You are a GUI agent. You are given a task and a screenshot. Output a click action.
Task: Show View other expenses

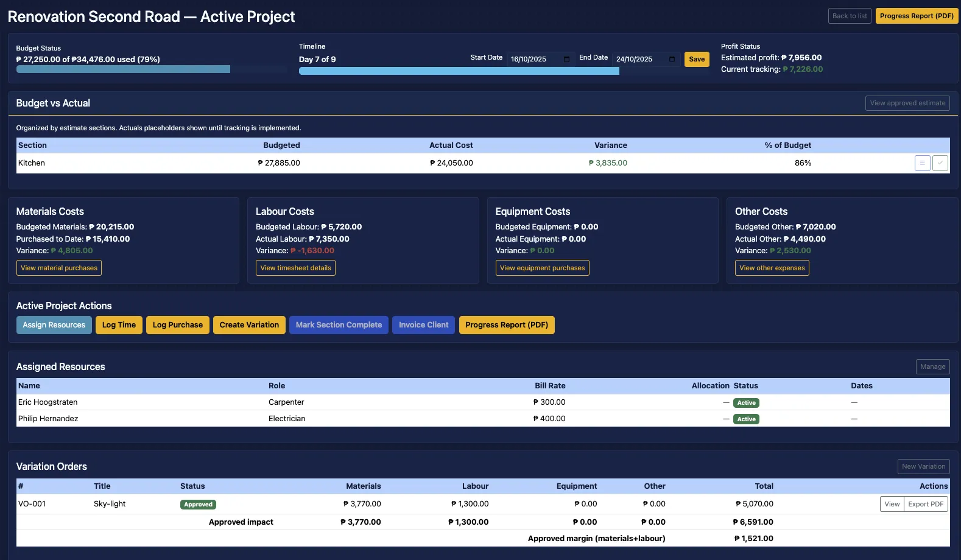click(x=772, y=268)
